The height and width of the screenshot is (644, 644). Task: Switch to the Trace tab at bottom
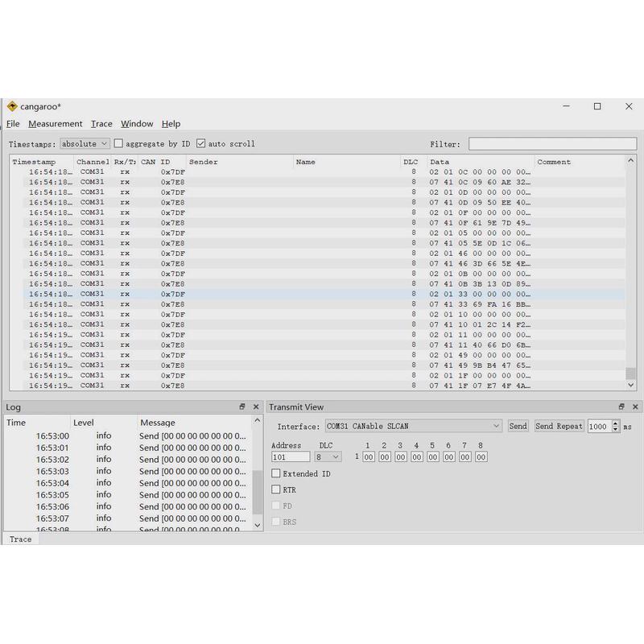pyautogui.click(x=21, y=539)
